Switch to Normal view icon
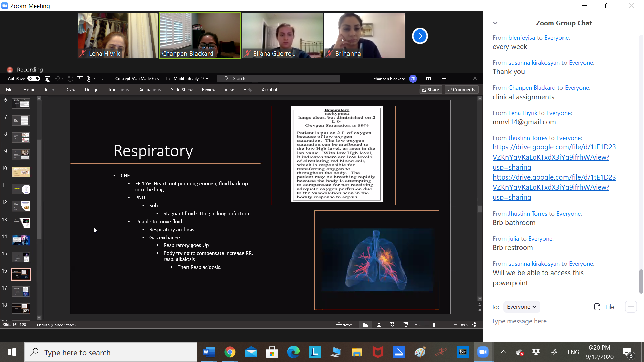 [366, 325]
